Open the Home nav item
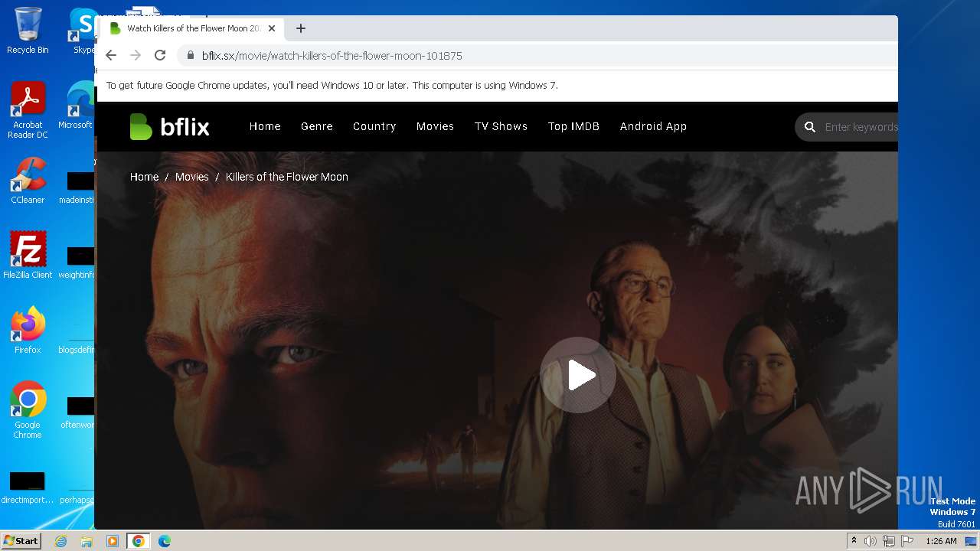 [x=265, y=126]
